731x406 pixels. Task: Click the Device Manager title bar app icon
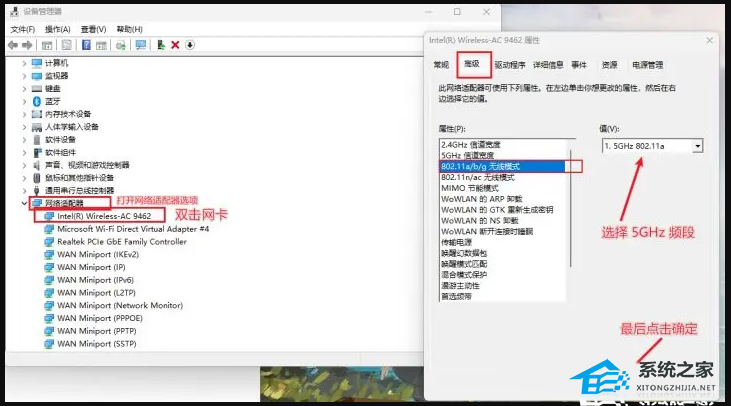tap(14, 12)
